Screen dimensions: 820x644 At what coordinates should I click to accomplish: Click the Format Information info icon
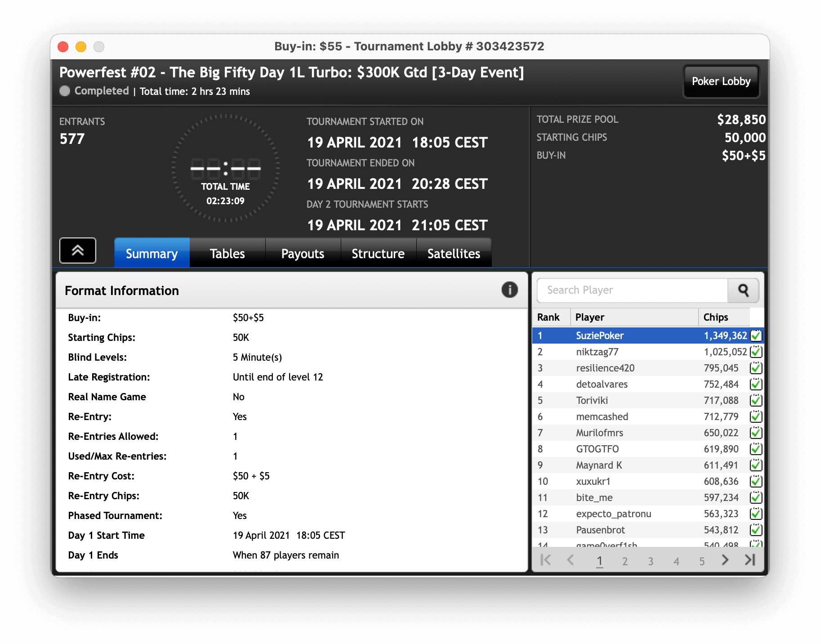(509, 290)
